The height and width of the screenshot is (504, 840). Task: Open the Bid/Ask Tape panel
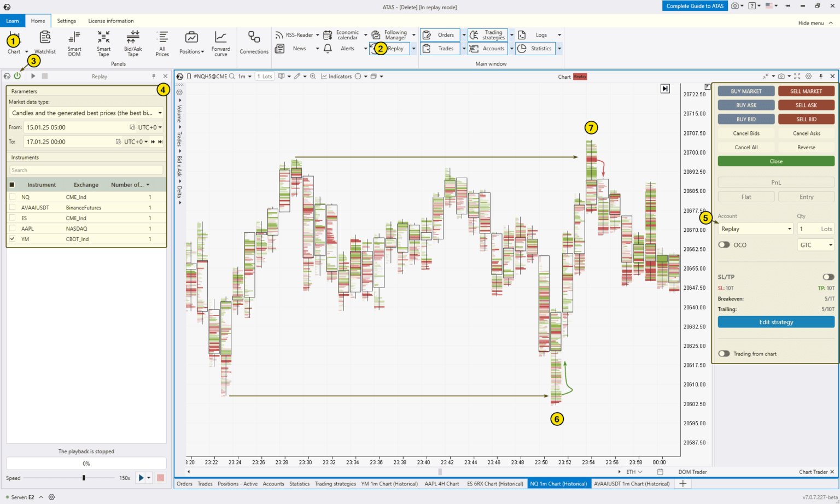coord(132,44)
